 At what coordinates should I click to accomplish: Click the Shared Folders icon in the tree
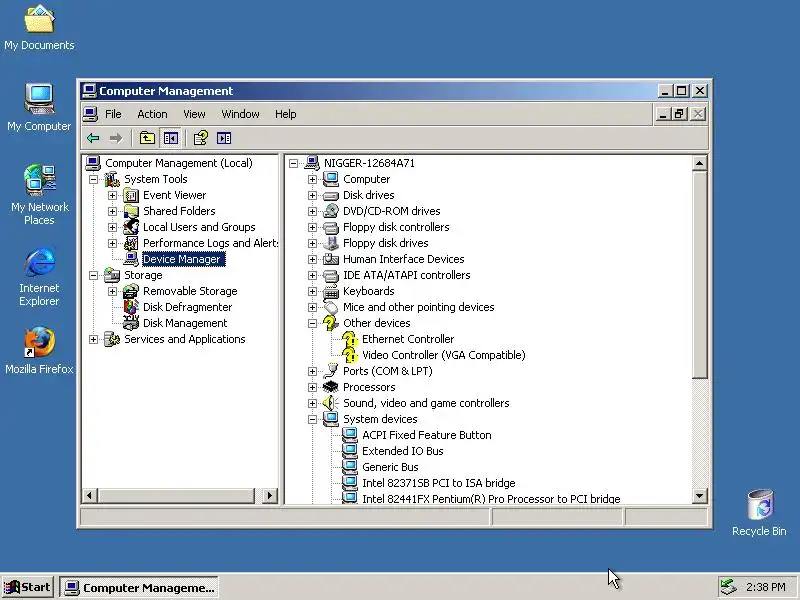[x=131, y=211]
